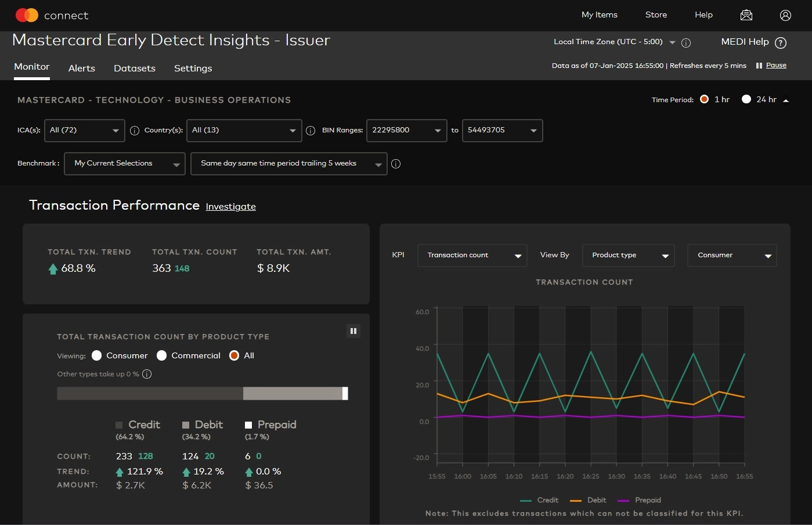Click the Investigate link beside Transaction Performance

tap(230, 207)
